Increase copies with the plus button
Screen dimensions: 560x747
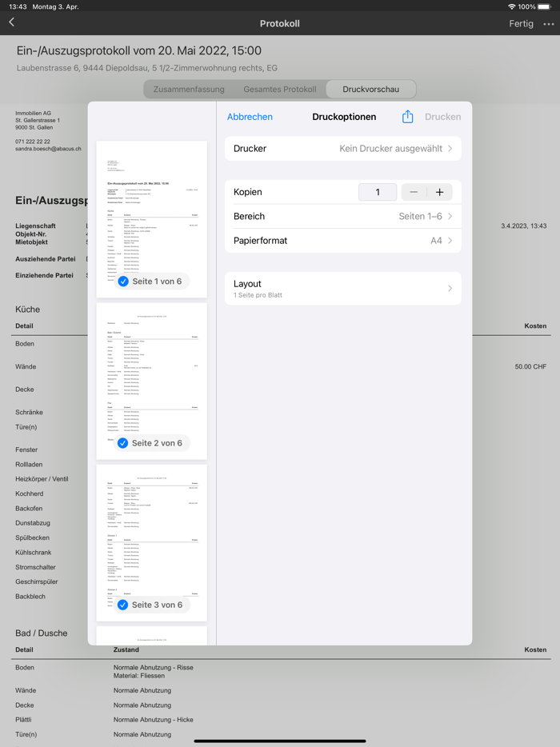[x=439, y=192]
